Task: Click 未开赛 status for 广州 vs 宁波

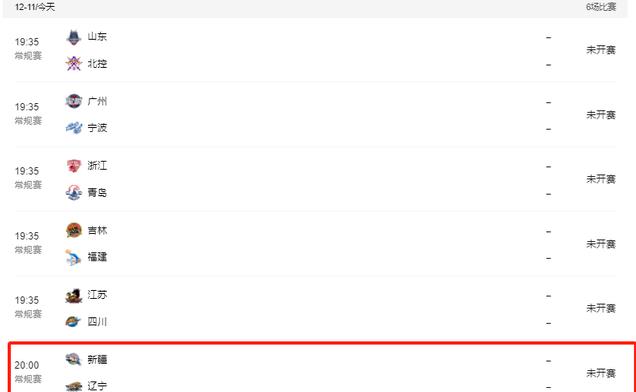Action: pyautogui.click(x=601, y=115)
